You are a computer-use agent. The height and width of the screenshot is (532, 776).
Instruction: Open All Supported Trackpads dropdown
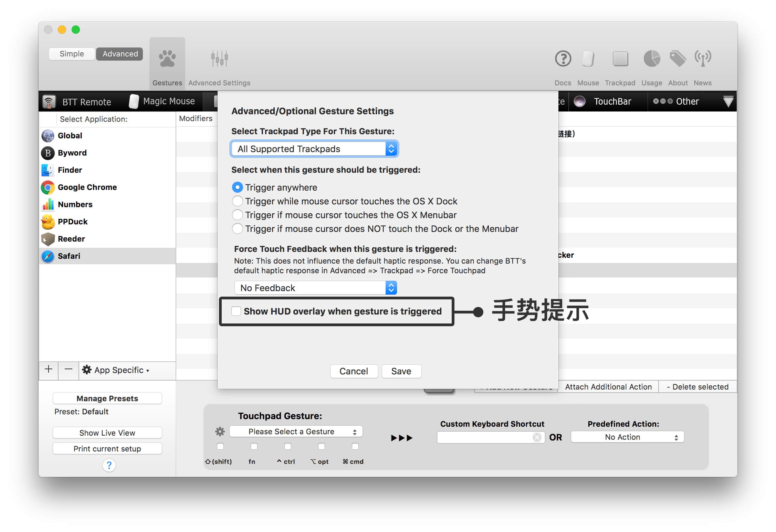(x=314, y=149)
